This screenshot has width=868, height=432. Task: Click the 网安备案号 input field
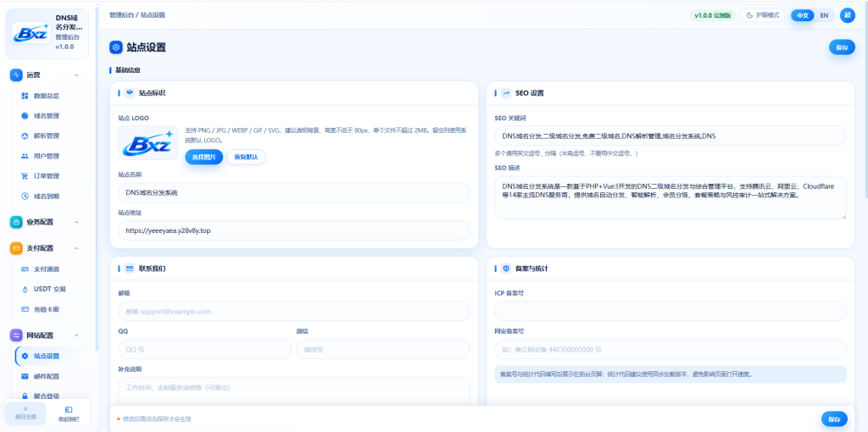pos(670,350)
